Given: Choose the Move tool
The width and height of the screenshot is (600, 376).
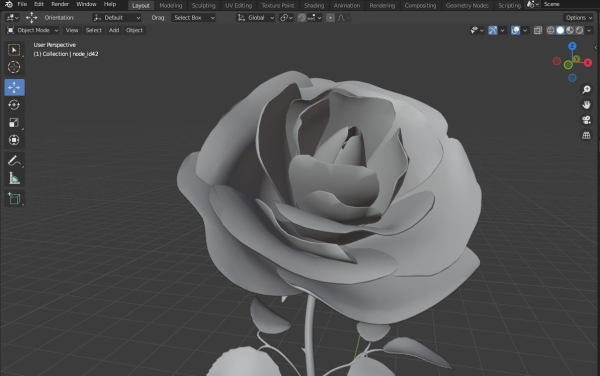Looking at the screenshot, I should (x=15, y=87).
